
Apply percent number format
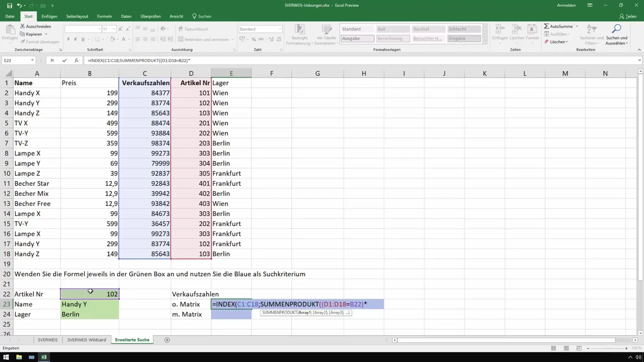click(x=254, y=39)
